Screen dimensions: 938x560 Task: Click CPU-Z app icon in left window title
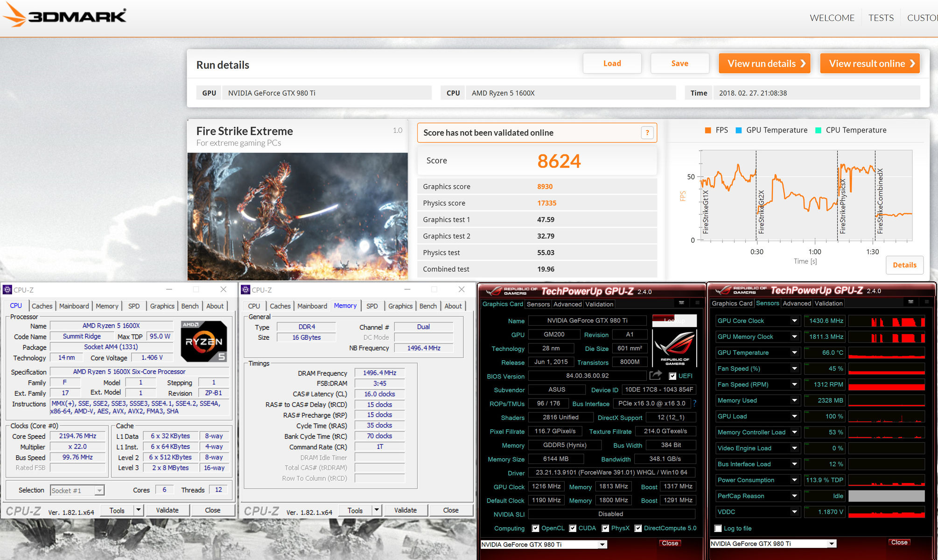pyautogui.click(x=7, y=290)
